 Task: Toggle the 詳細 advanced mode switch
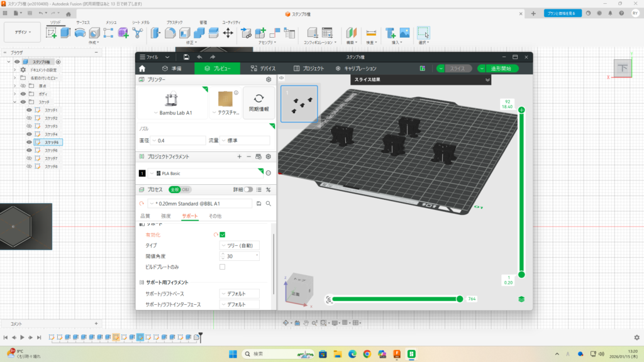tap(249, 189)
